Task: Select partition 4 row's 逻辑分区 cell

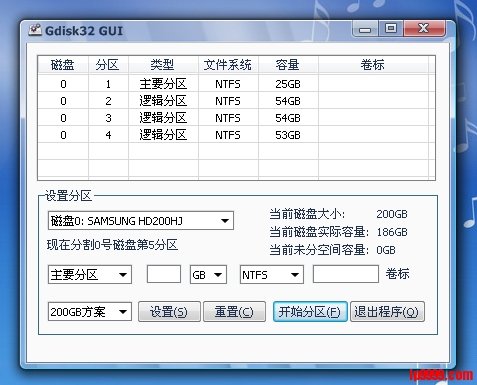Action: pyautogui.click(x=163, y=135)
